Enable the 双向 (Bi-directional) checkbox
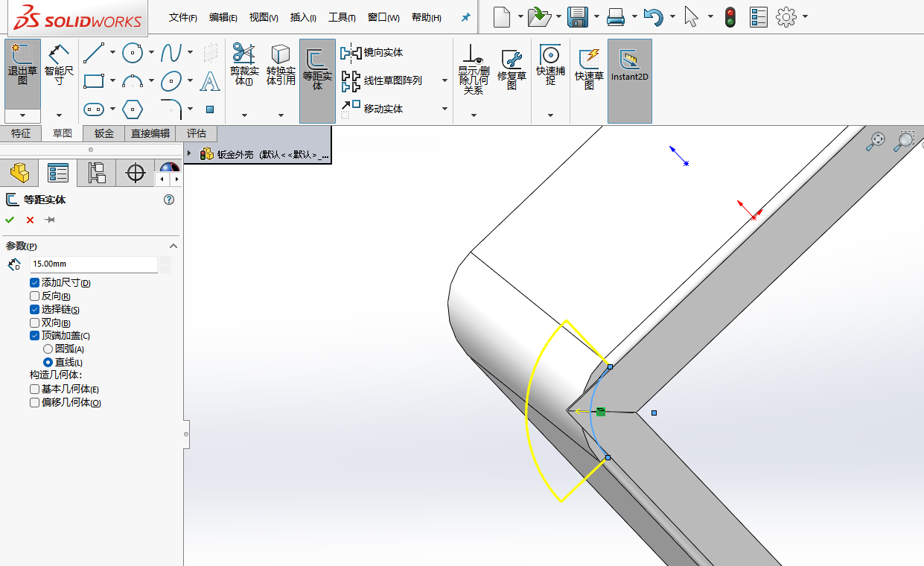 [x=34, y=323]
